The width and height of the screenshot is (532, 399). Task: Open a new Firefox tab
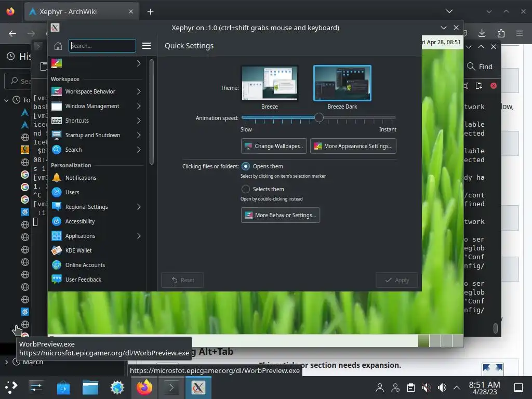click(150, 12)
